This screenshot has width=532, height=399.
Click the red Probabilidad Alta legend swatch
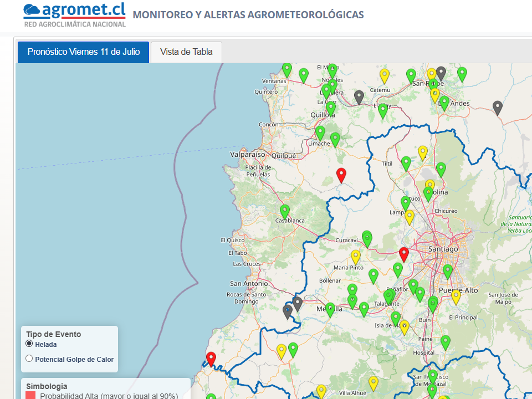(x=31, y=395)
